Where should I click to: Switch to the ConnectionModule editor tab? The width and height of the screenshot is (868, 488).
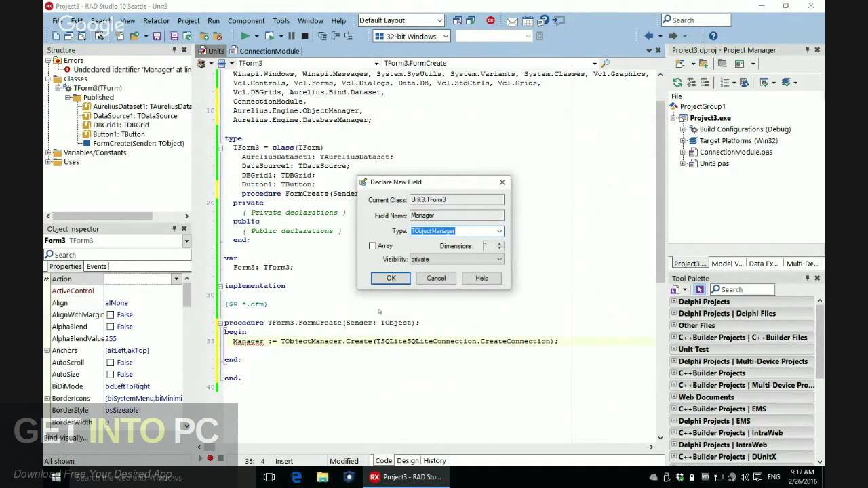point(264,51)
